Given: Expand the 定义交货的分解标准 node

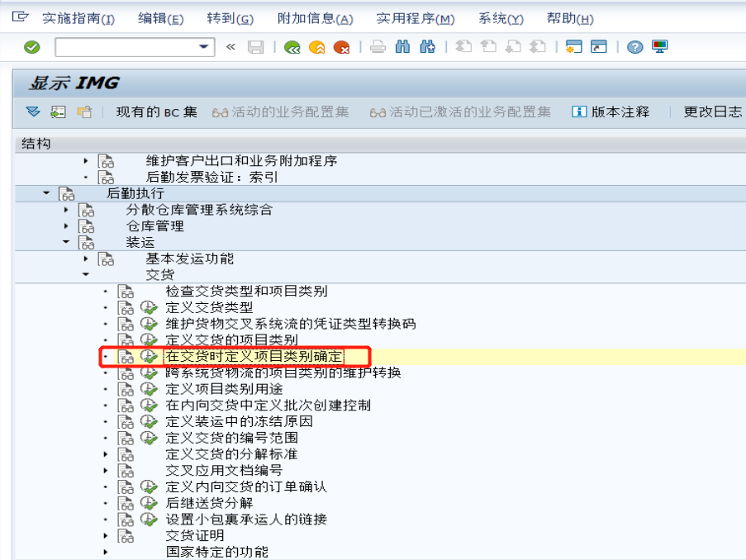Looking at the screenshot, I should coord(106,454).
